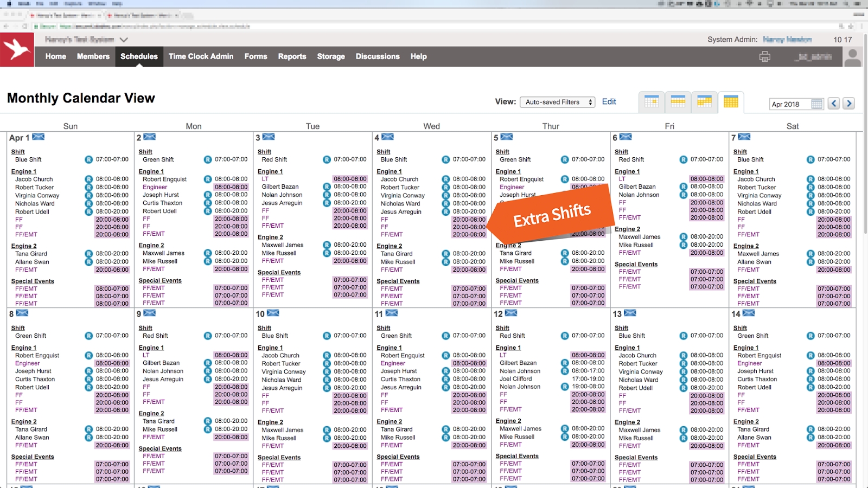
Task: Select Jacob Church on day 13
Action: [x=637, y=356]
